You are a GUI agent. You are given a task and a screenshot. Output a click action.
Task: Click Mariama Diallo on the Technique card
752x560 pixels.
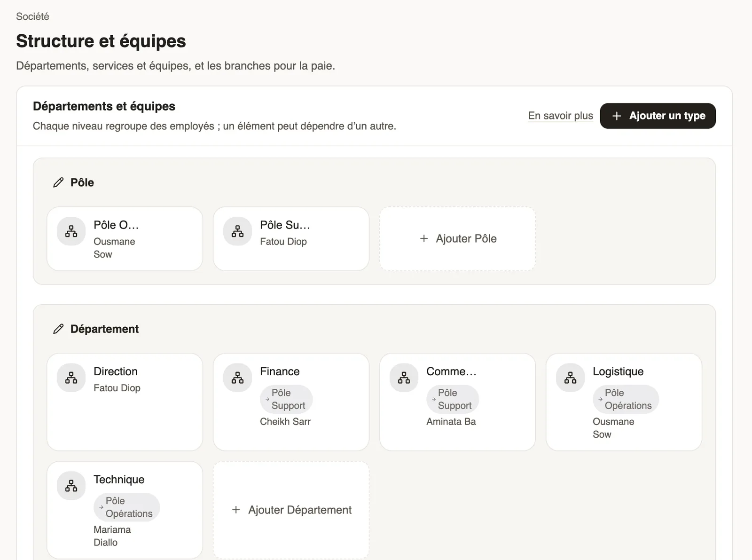click(112, 536)
